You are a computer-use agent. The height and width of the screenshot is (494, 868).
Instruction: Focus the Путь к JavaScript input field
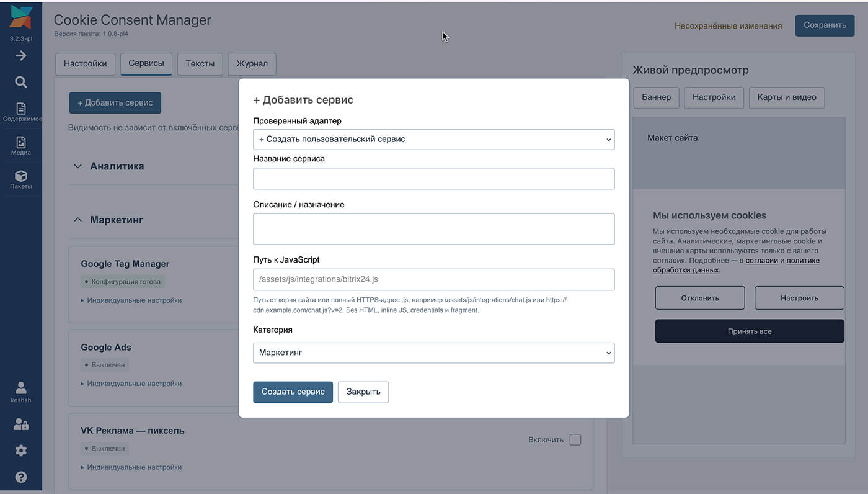point(433,280)
